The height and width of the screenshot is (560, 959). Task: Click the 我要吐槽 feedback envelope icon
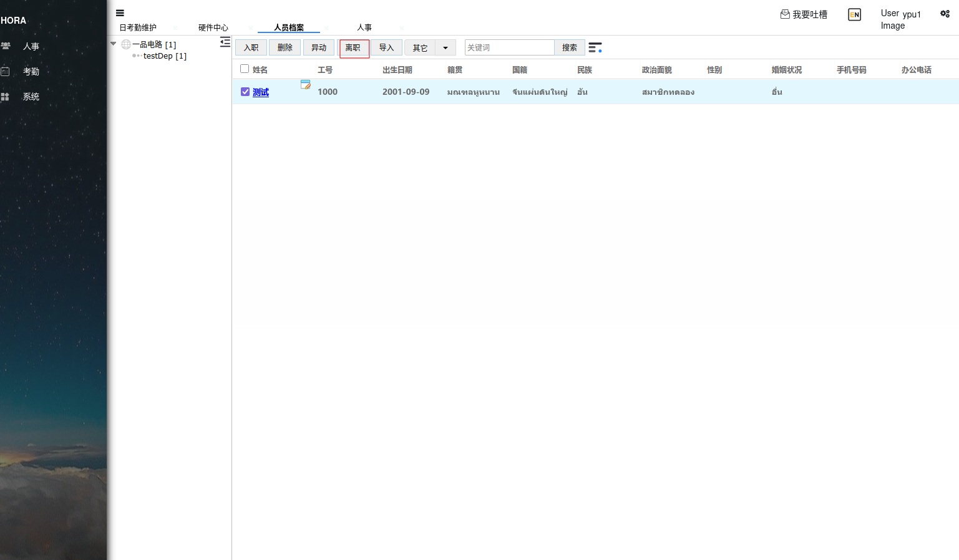click(x=785, y=14)
